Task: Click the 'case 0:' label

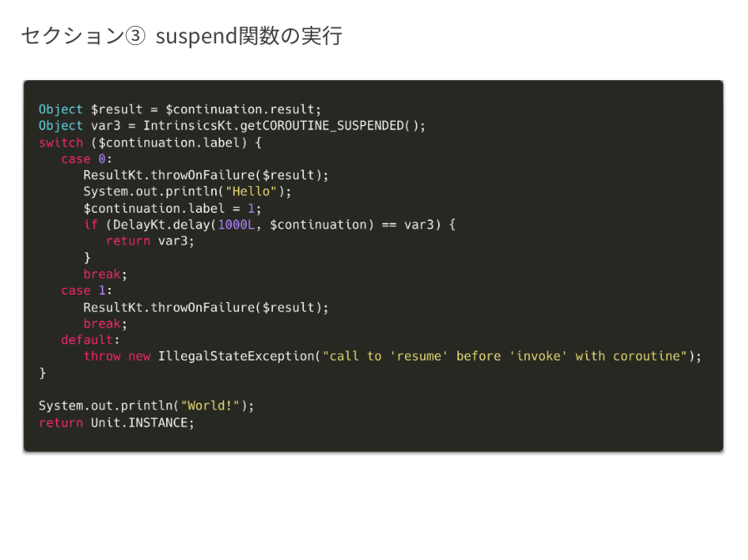Action: click(x=86, y=159)
